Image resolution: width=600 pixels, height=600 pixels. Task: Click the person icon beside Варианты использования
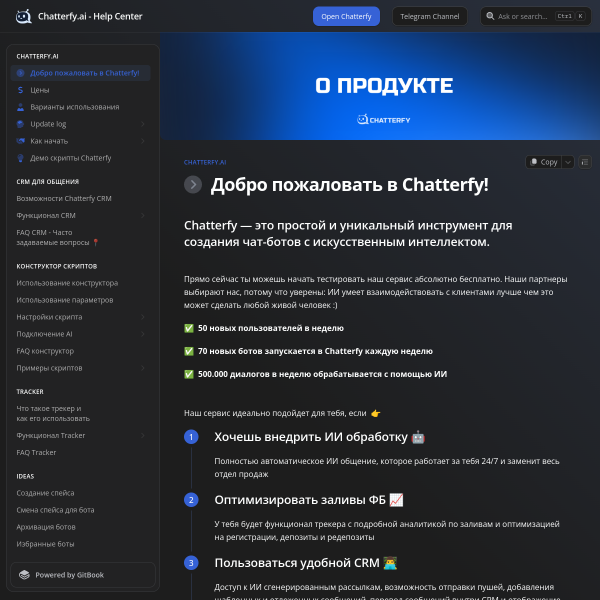(20, 107)
